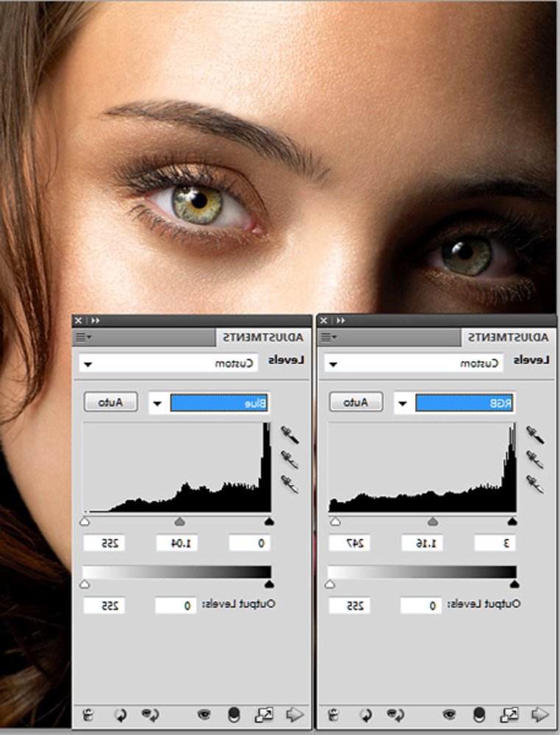560x735 pixels.
Task: Select ADJUSTMENTS tab in Blue channel panel
Action: (x=262, y=337)
